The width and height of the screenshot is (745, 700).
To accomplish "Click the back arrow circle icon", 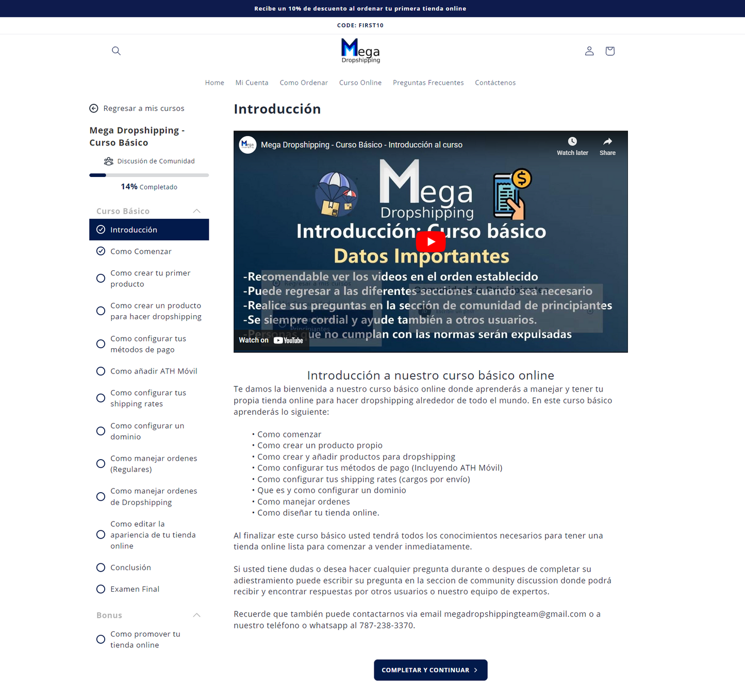I will coord(94,108).
